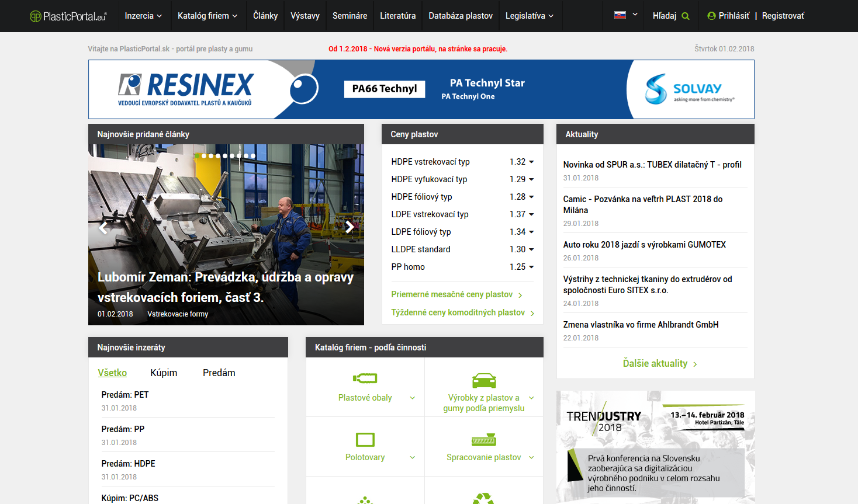Click the Spracovanie plastov machine icon
Image resolution: width=858 pixels, height=504 pixels.
point(484,440)
